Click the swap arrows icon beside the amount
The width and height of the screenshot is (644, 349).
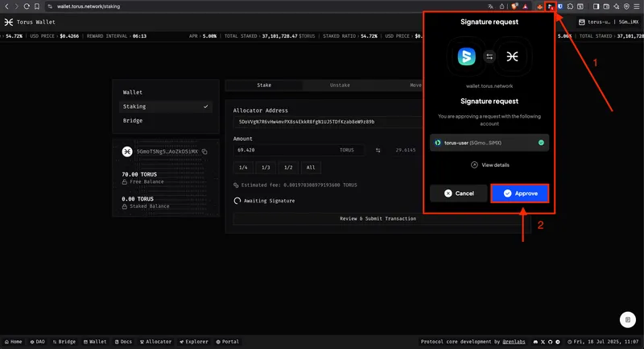[x=377, y=150]
